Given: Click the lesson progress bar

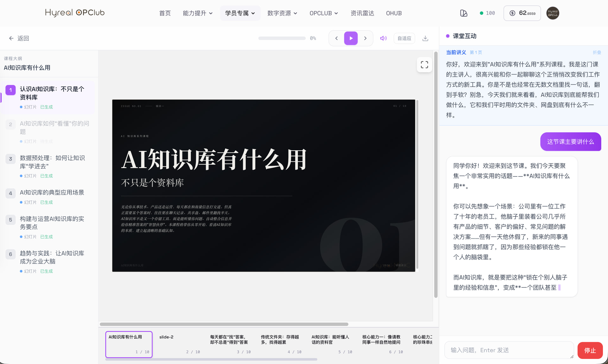Looking at the screenshot, I should [282, 38].
